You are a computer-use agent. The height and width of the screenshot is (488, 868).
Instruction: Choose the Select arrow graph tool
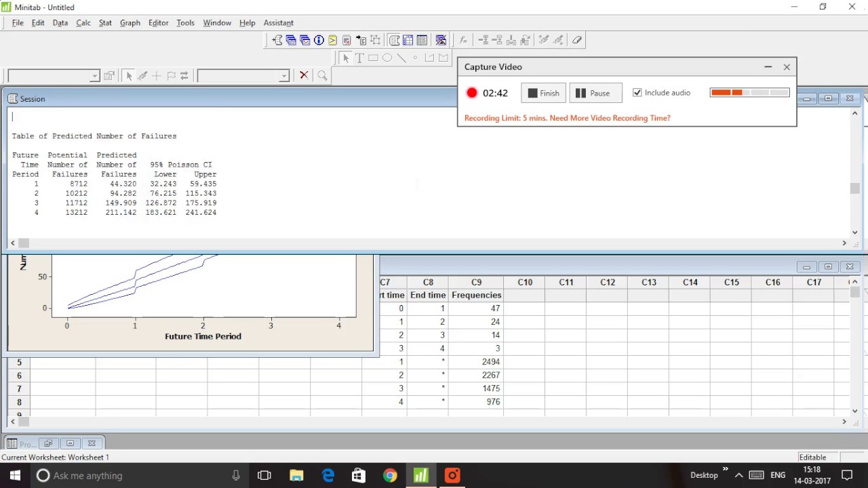point(346,58)
